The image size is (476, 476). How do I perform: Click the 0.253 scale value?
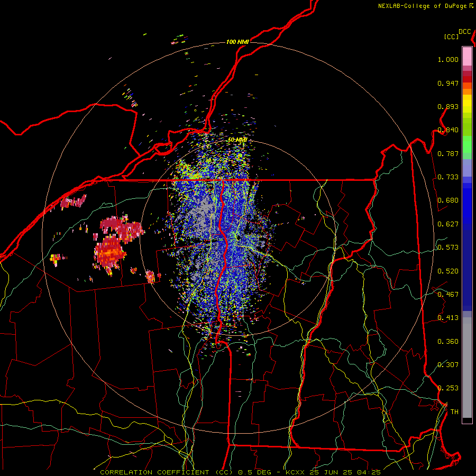click(x=448, y=388)
